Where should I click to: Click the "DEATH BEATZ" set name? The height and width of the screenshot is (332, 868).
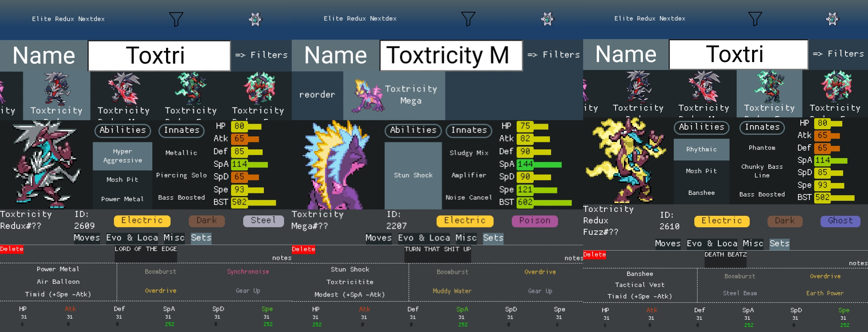(x=726, y=259)
